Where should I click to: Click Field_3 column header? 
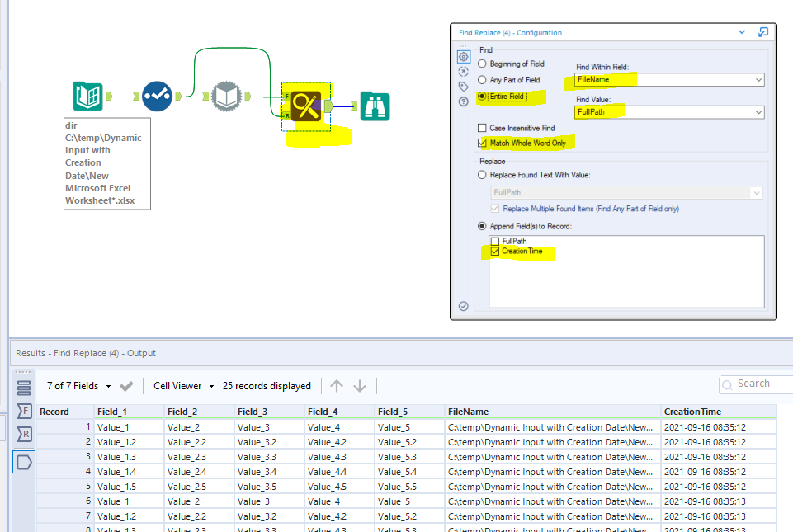click(269, 412)
